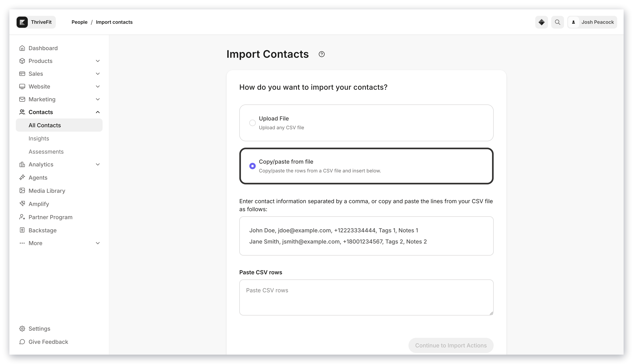
Task: Expand the Analytics menu chevron
Action: (x=98, y=164)
